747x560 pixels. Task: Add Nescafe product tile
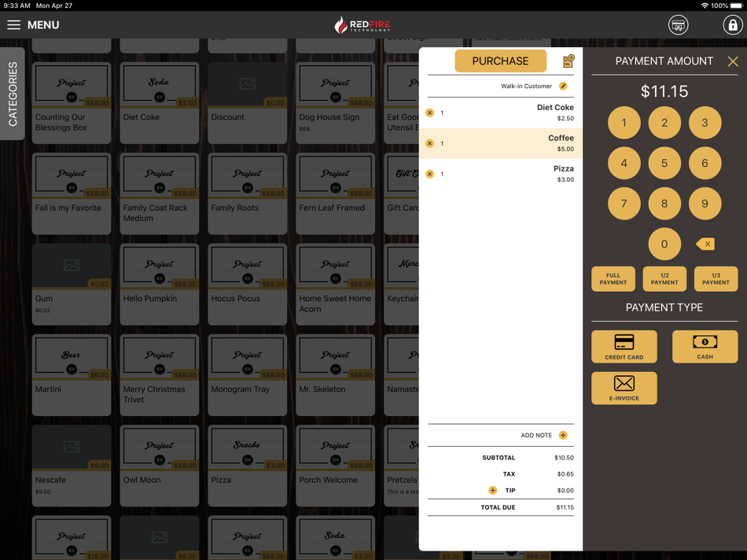pyautogui.click(x=72, y=466)
